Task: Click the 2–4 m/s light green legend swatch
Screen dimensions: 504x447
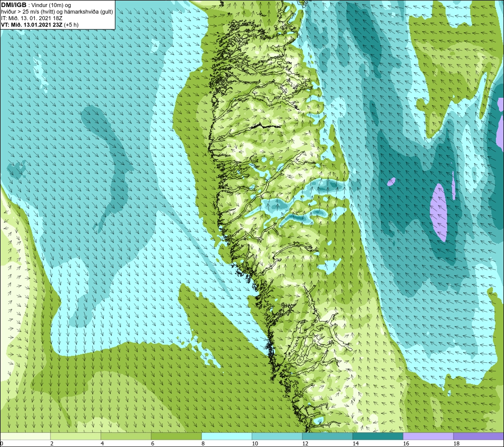Action: pos(76,436)
